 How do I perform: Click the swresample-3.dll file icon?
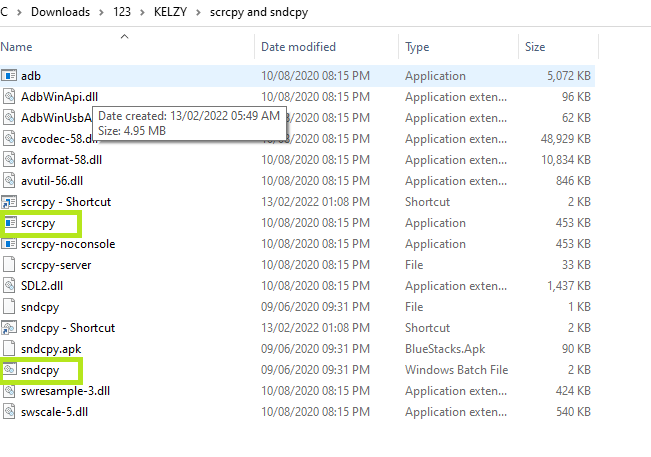click(x=9, y=391)
